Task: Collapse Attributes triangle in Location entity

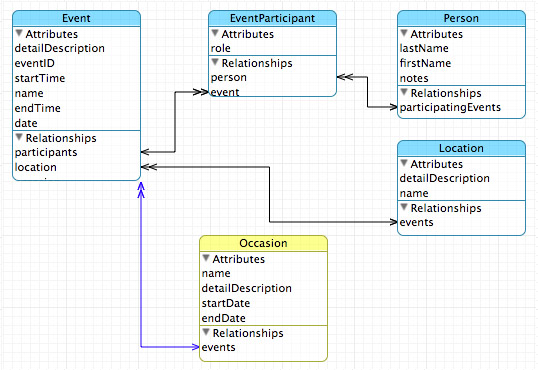Action: tap(404, 163)
